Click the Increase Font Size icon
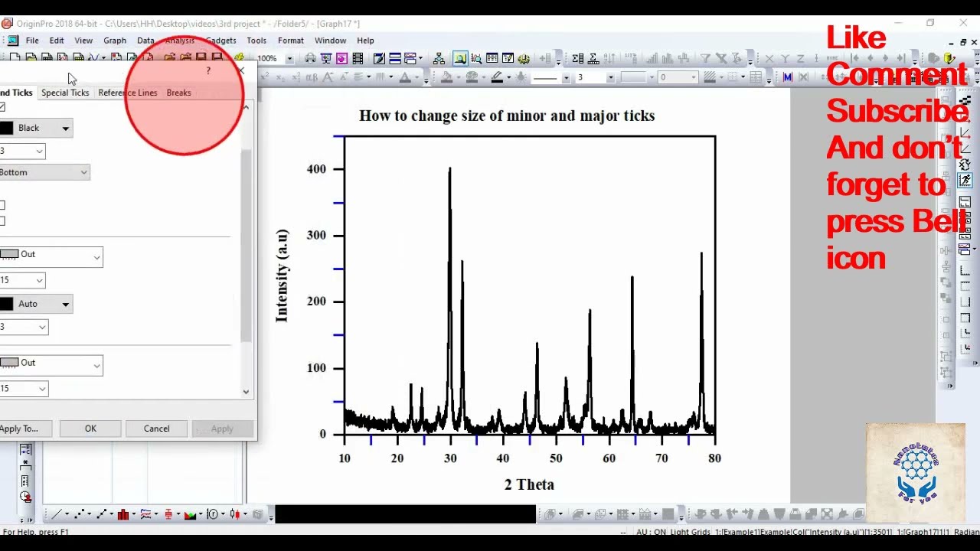980x551 pixels. pos(328,77)
